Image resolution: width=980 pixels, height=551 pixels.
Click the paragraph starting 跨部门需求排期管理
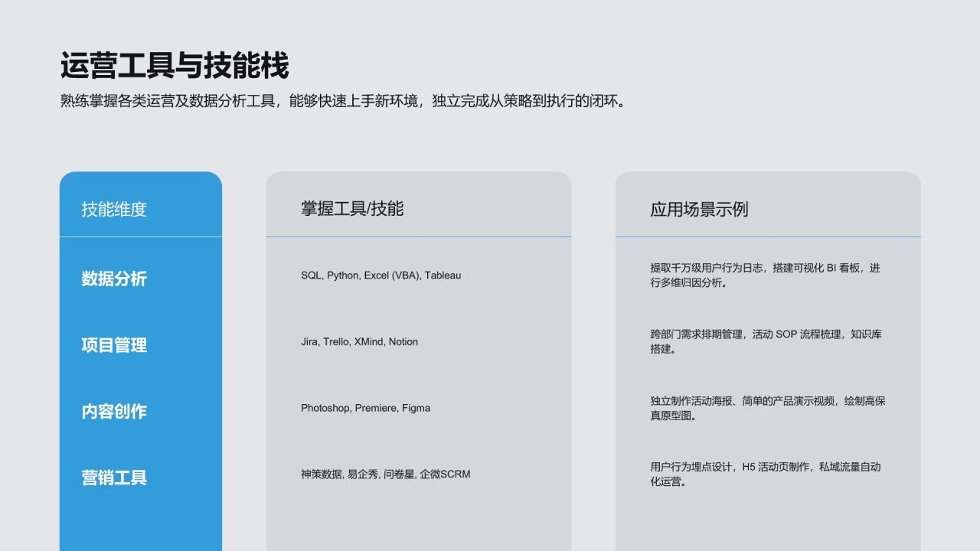click(x=766, y=342)
